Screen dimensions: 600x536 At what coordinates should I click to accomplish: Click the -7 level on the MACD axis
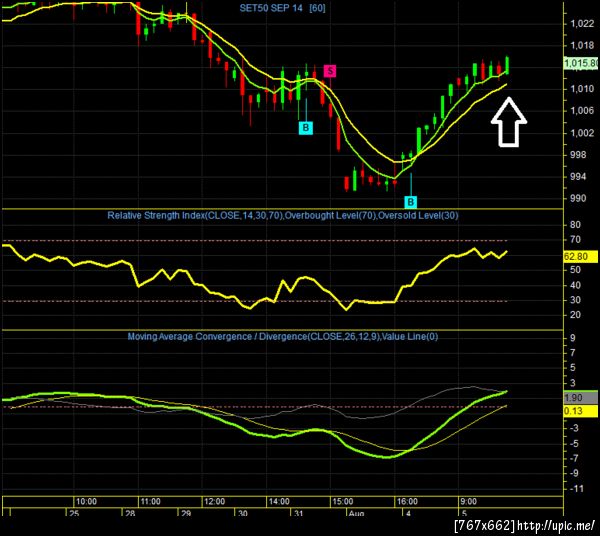click(573, 458)
